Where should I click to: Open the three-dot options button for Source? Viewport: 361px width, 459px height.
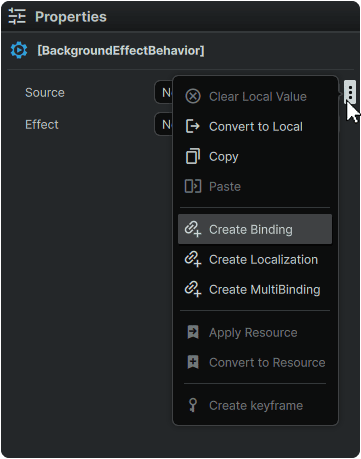350,92
